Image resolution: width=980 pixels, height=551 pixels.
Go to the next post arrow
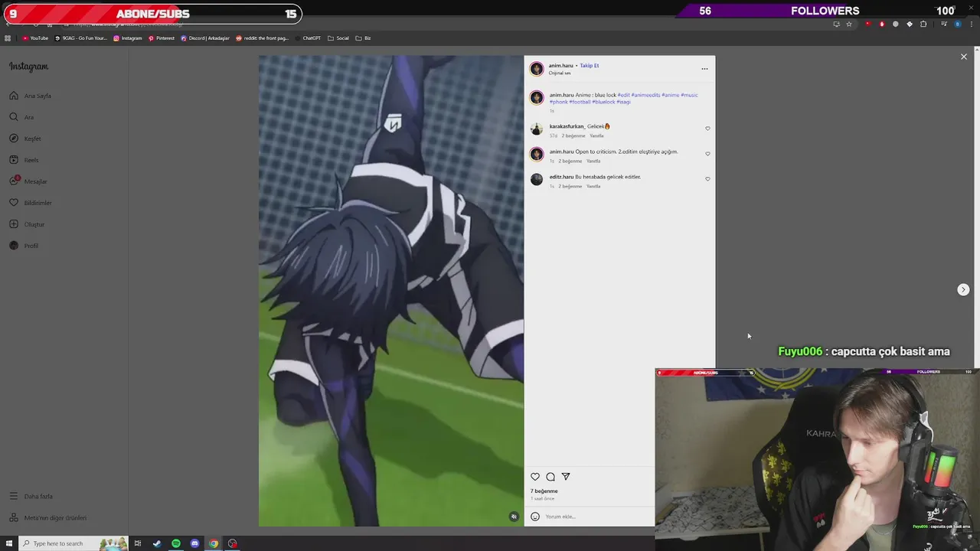[x=963, y=289]
